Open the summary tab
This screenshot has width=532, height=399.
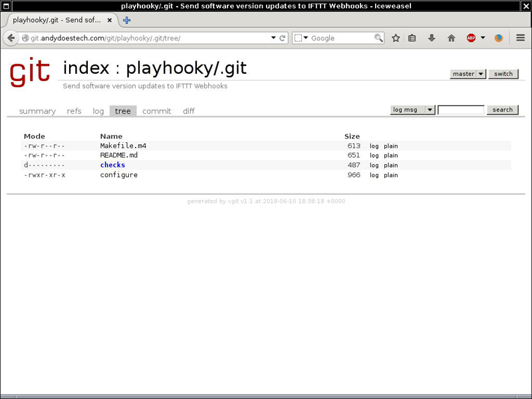(37, 111)
